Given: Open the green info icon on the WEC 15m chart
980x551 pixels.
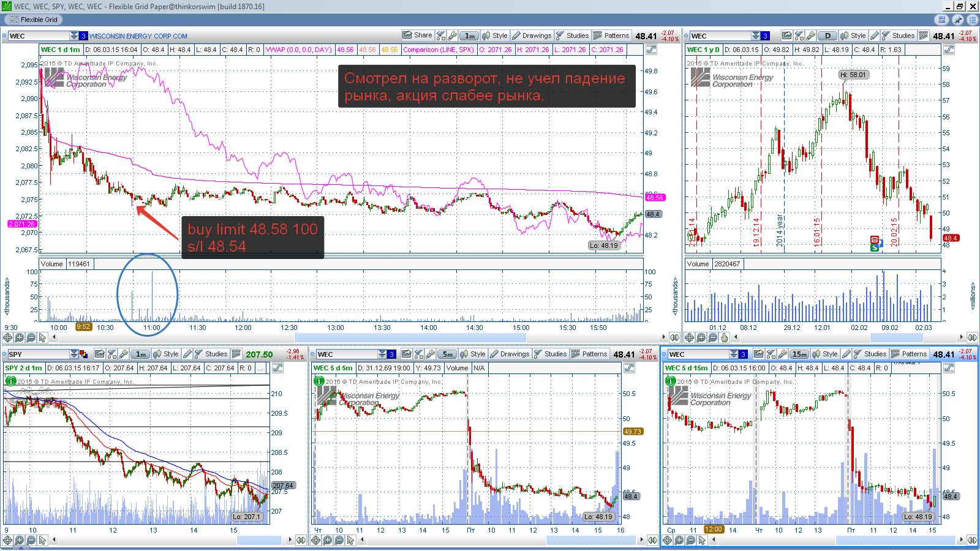Looking at the screenshot, I should 671,381.
